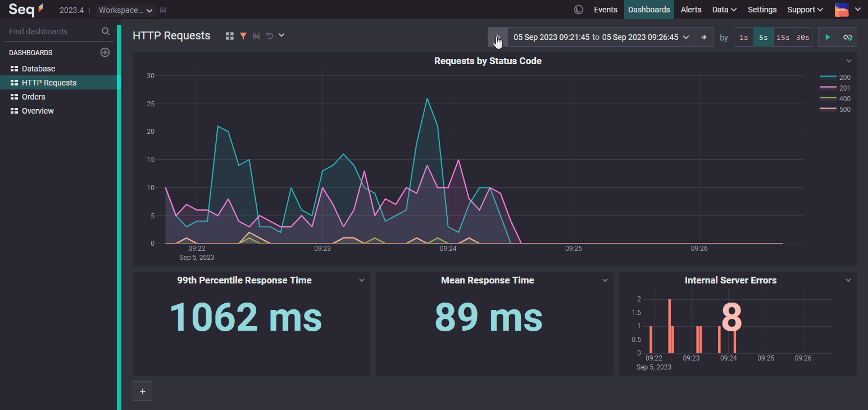
Task: Select the 30s grouping interval
Action: coord(802,37)
